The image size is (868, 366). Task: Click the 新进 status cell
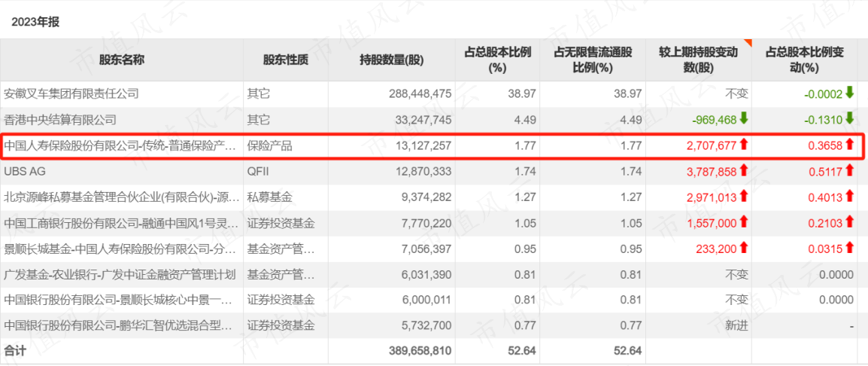[737, 325]
